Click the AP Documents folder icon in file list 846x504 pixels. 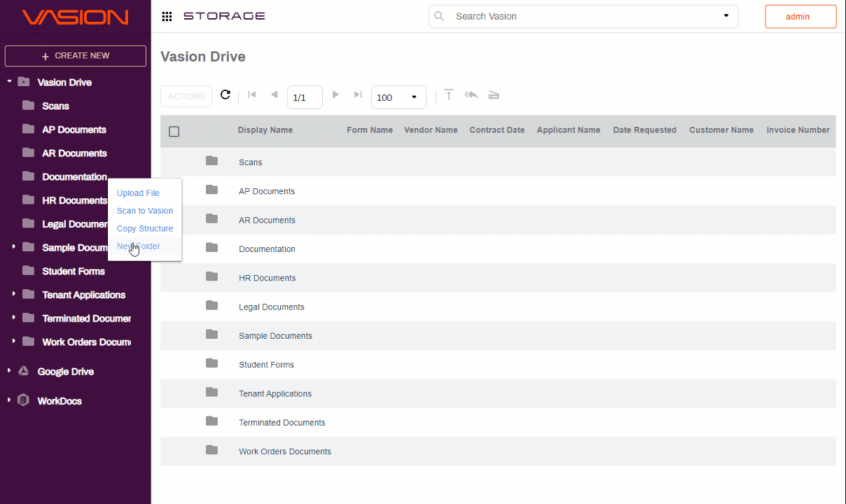pyautogui.click(x=211, y=190)
